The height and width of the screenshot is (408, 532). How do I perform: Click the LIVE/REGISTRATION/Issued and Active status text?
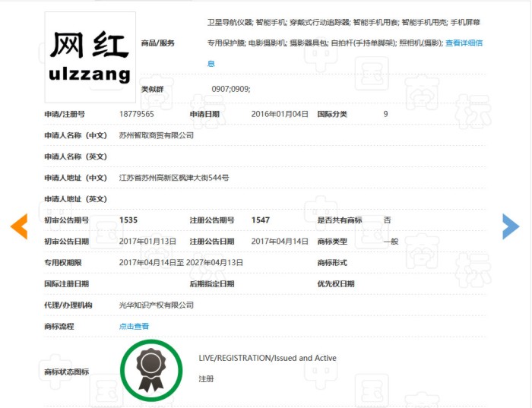(268, 358)
